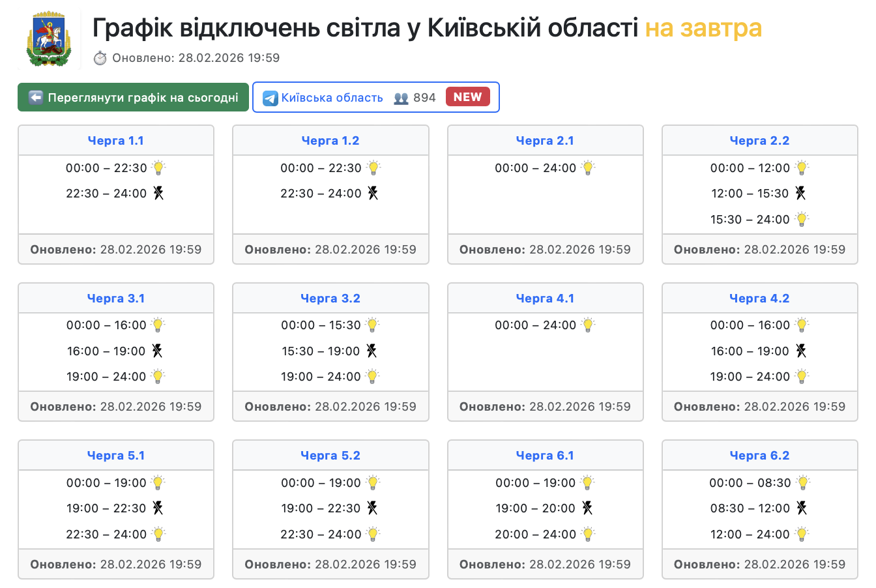The width and height of the screenshot is (876, 588).
Task: Click the power-off icon for Черга 1.1 22:30 – 24:00
Action: [158, 193]
